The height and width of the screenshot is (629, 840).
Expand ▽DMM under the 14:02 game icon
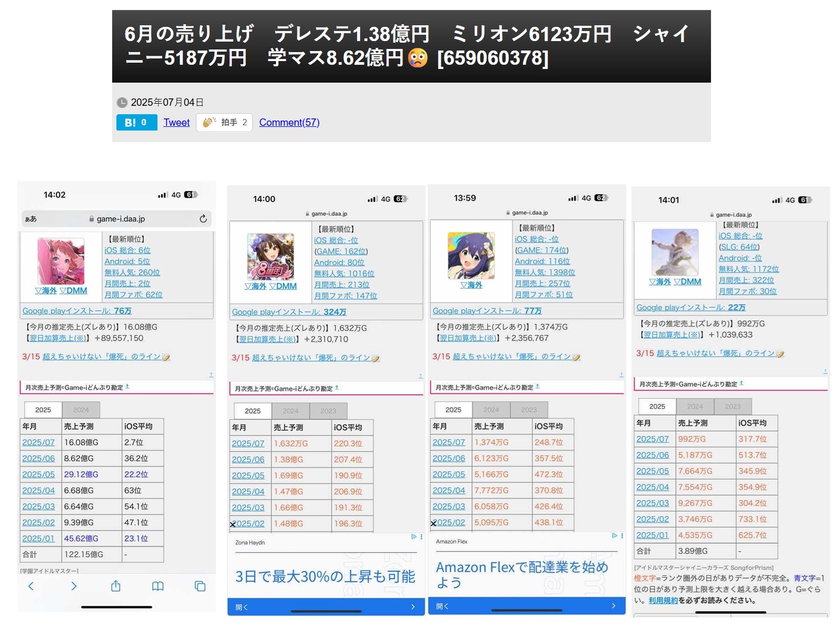point(73,291)
